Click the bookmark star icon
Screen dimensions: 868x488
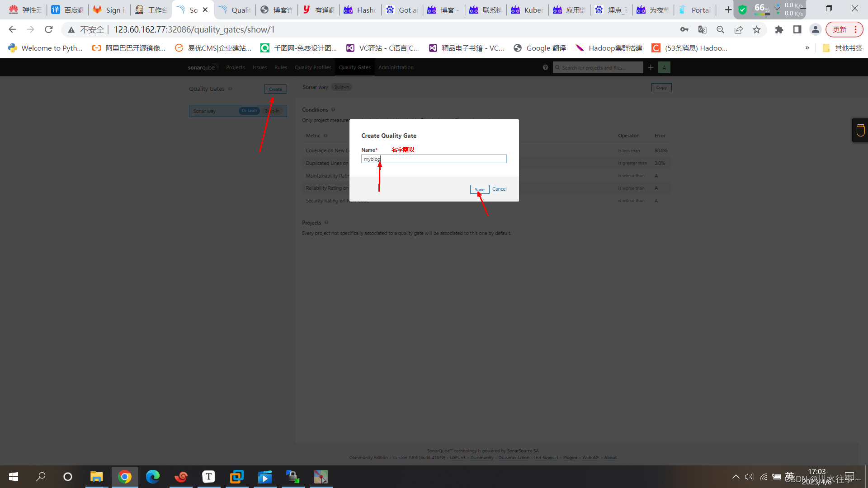tap(756, 30)
